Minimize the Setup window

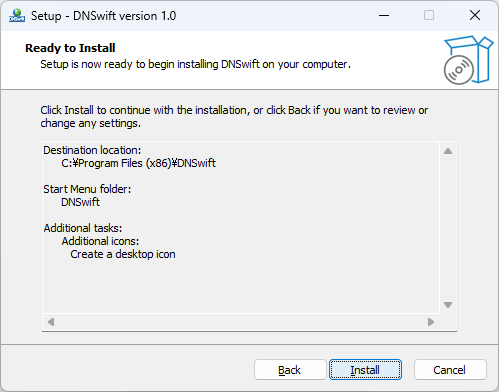[384, 15]
